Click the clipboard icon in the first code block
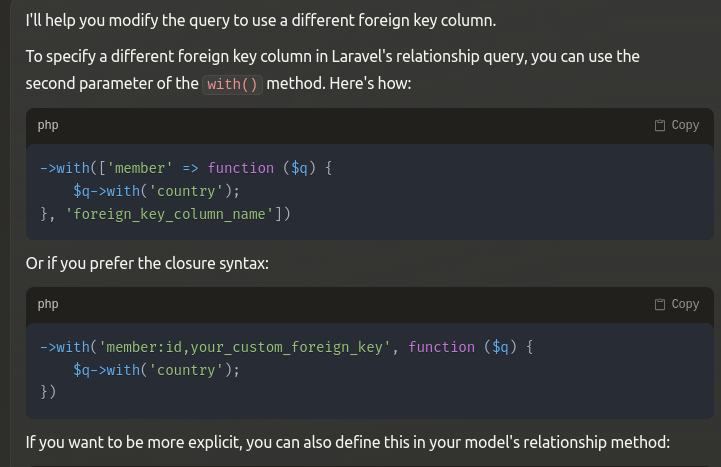Viewport: 721px width, 467px height. [x=660, y=125]
